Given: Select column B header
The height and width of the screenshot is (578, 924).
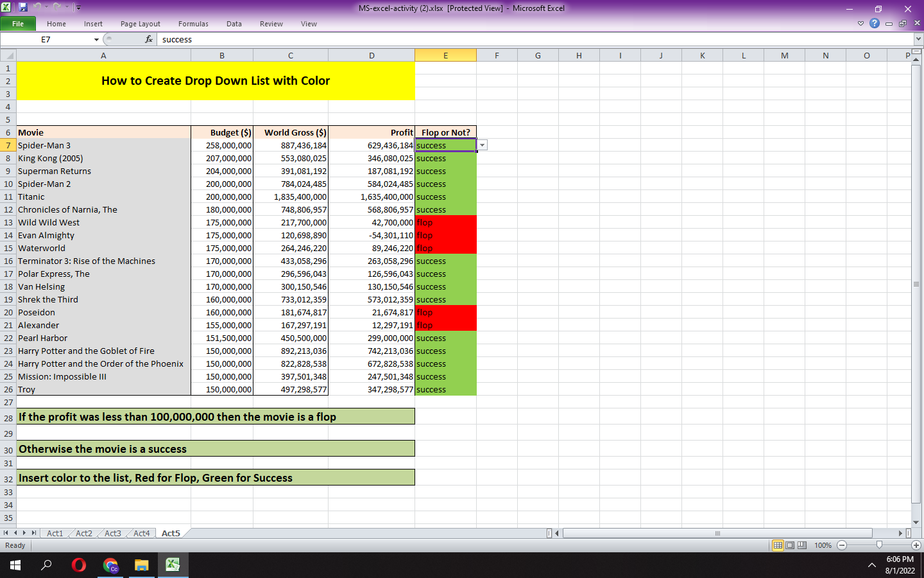Looking at the screenshot, I should click(222, 55).
